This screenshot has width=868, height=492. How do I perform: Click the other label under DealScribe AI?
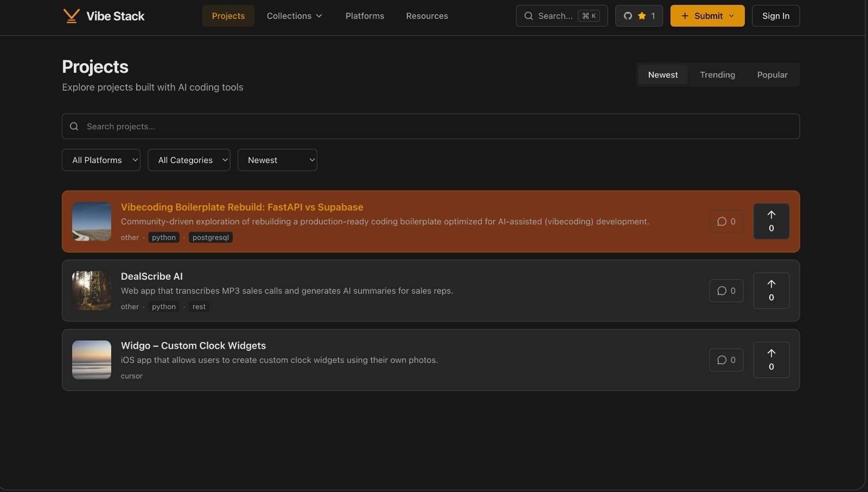[130, 307]
